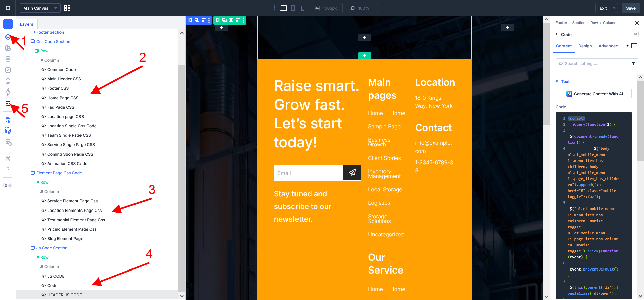Screen dimensions: 644x300
Task: Click the paper plane send button
Action: tap(352, 172)
